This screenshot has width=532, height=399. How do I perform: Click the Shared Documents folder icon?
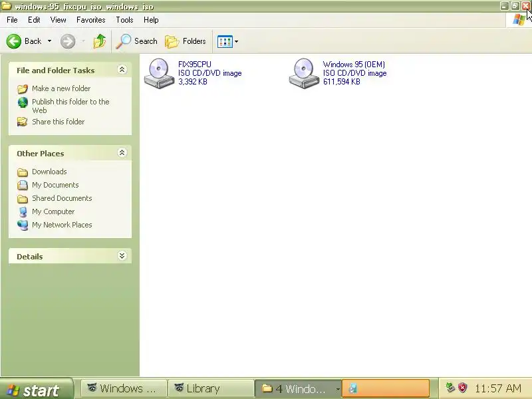point(23,198)
